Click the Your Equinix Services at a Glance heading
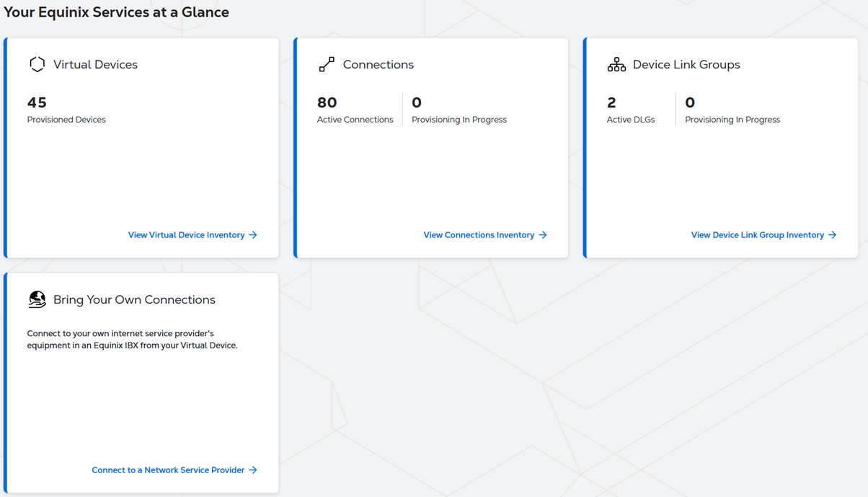 coord(117,12)
